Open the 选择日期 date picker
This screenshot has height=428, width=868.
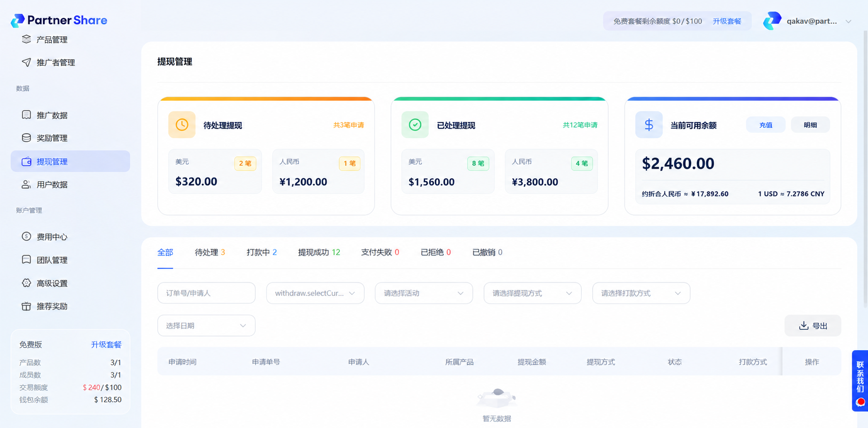[x=206, y=325]
